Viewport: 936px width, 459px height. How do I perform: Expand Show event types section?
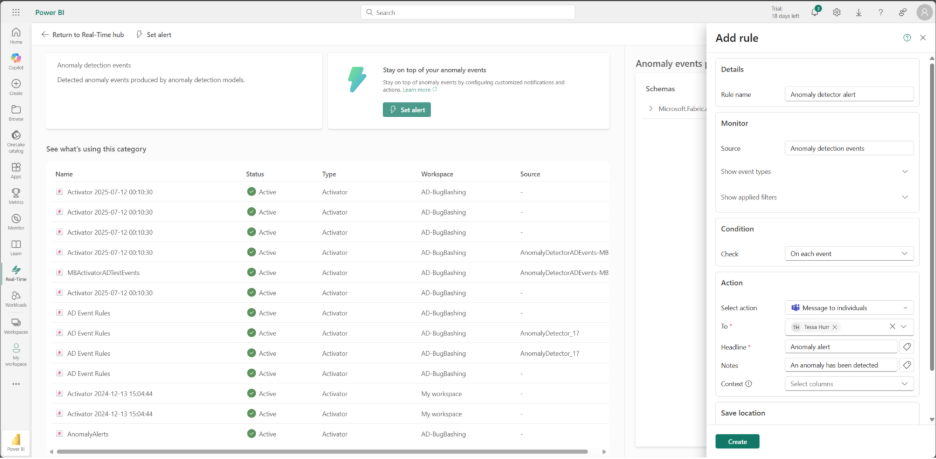pos(904,172)
